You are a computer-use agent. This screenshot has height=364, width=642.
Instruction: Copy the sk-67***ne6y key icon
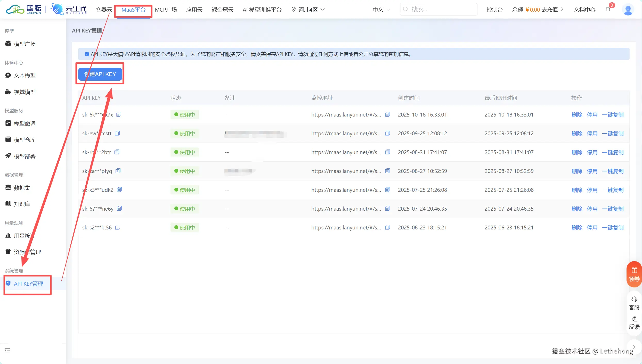pos(119,208)
